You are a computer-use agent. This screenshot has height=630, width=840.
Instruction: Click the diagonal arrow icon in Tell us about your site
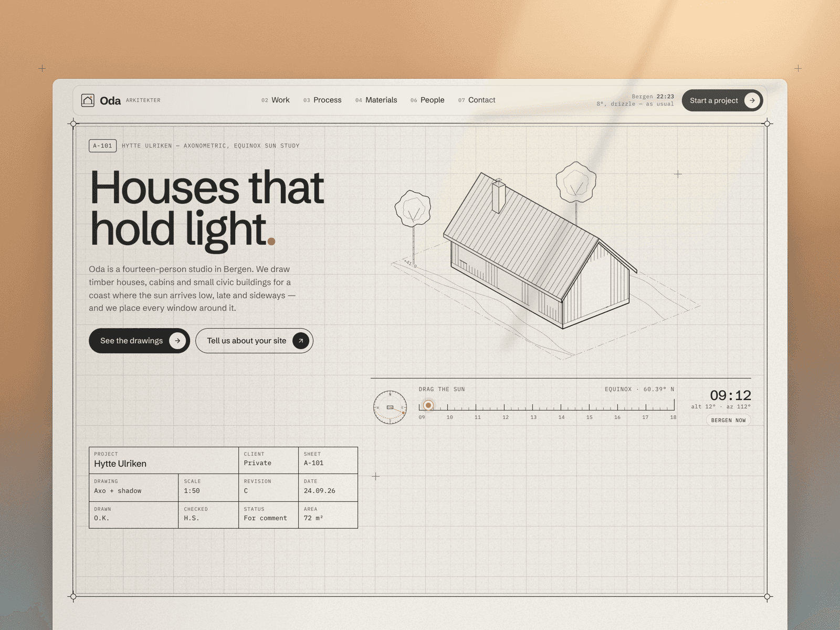click(x=300, y=341)
